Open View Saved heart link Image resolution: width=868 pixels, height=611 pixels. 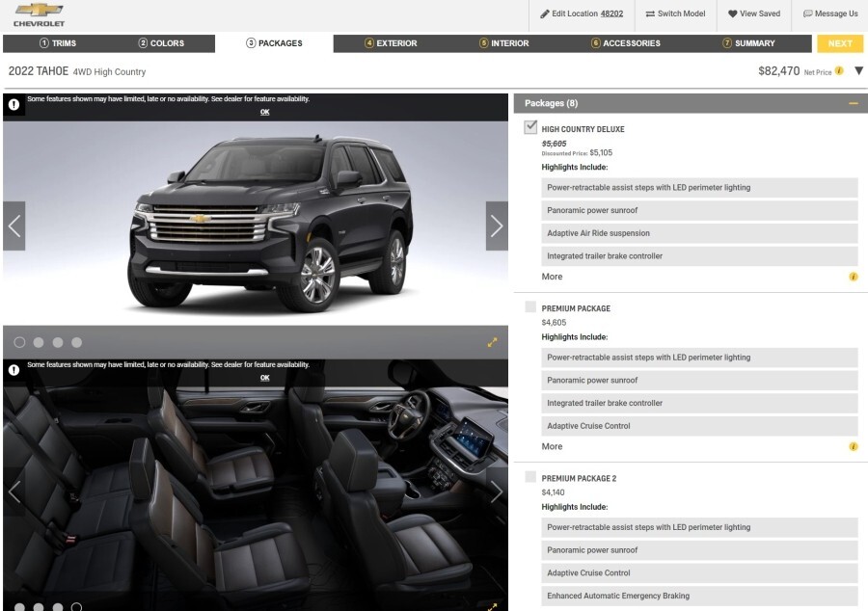(x=754, y=13)
